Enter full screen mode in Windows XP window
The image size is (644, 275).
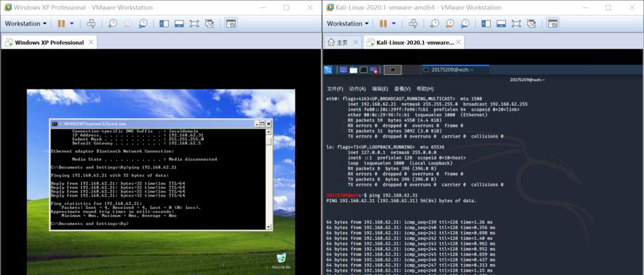pyautogui.click(x=195, y=23)
